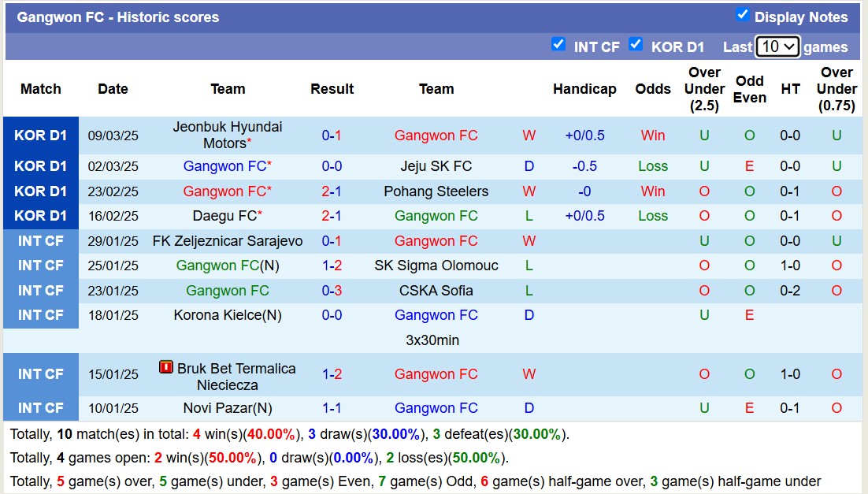Click the INT CF badge on the 29/01/25 match
The width and height of the screenshot is (868, 494).
click(40, 240)
